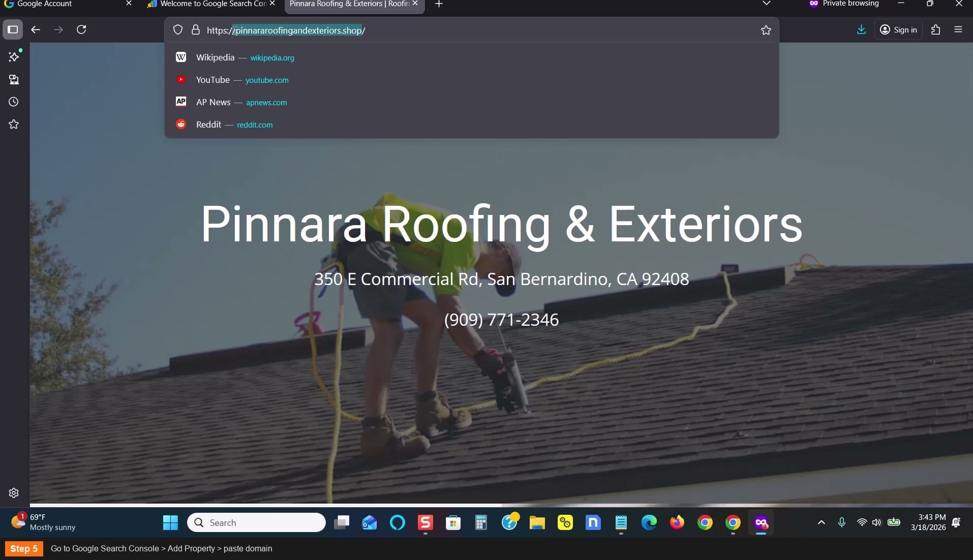Open the Firefox application menu

958,29
